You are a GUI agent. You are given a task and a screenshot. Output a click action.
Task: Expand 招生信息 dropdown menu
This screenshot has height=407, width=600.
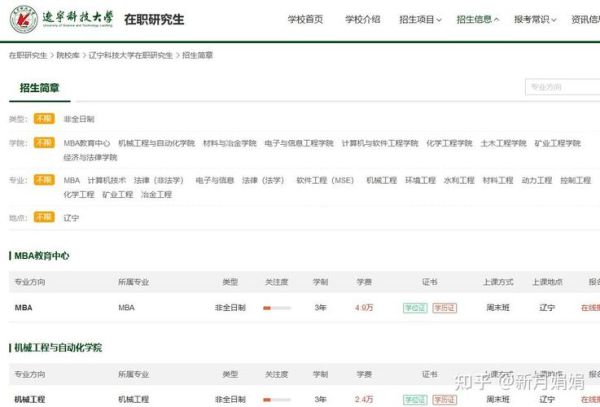[478, 19]
